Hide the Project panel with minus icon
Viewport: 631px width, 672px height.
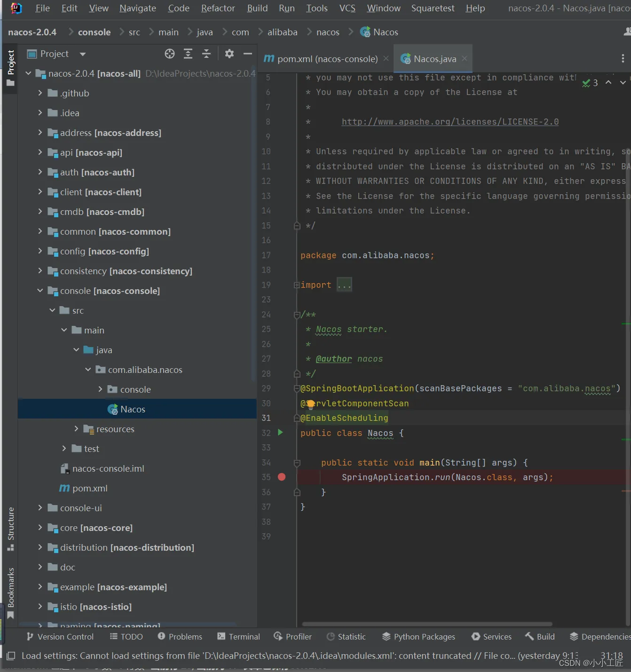pyautogui.click(x=248, y=54)
